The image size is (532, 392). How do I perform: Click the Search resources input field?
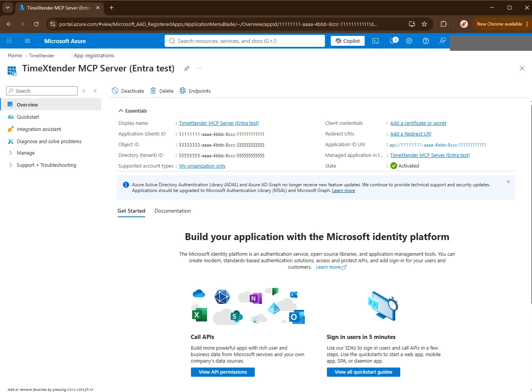tap(245, 41)
